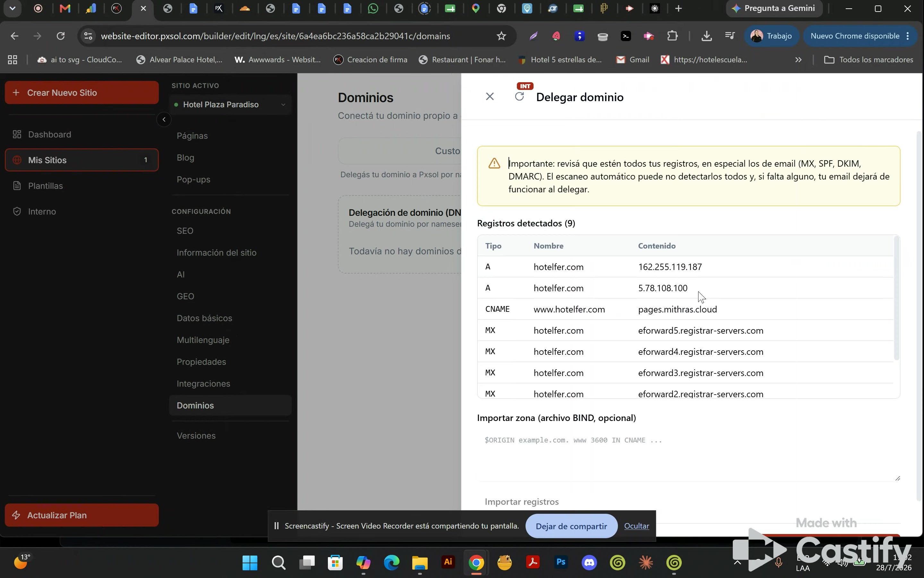Image resolution: width=924 pixels, height=578 pixels.
Task: Open the SEO configuration
Action: click(x=185, y=231)
